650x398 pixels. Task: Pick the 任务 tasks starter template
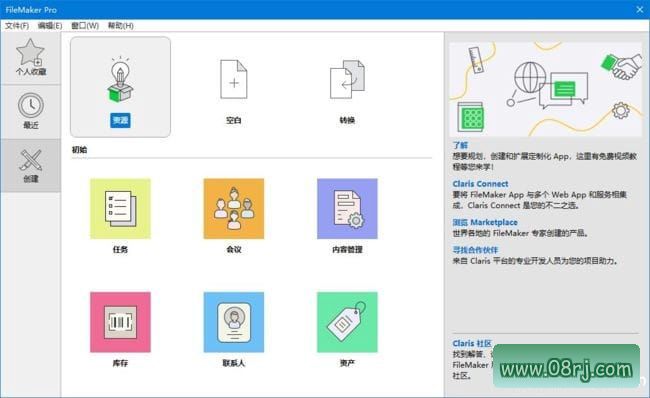point(120,209)
